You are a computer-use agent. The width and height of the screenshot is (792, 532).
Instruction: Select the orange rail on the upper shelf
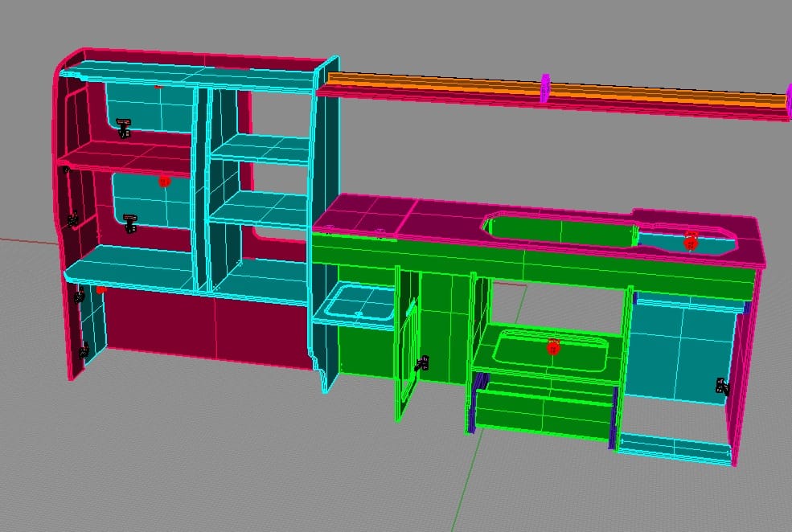[x=556, y=90]
